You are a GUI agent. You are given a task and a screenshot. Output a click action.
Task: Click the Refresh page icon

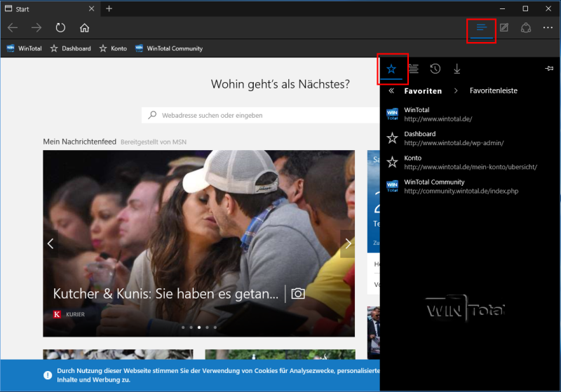point(61,28)
